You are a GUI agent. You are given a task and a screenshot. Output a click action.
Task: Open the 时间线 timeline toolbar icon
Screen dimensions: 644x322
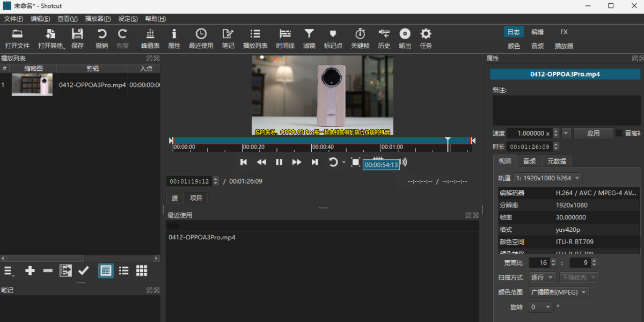(x=285, y=39)
